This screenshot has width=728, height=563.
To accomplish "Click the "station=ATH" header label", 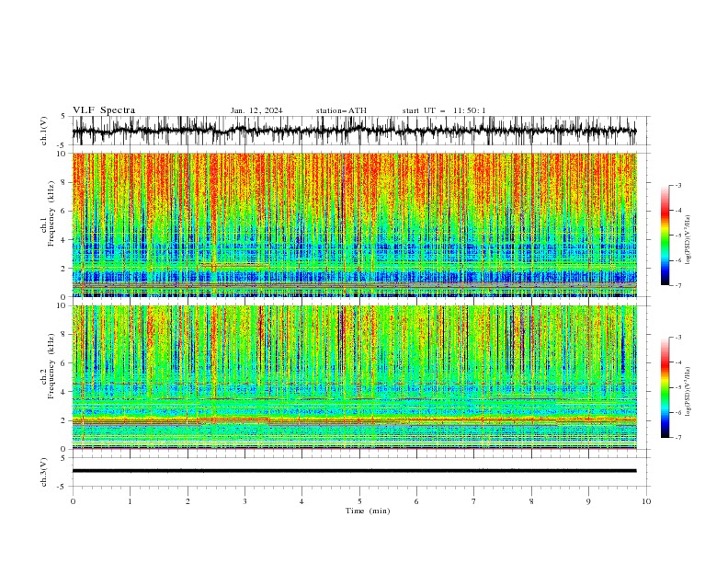I will (x=341, y=110).
